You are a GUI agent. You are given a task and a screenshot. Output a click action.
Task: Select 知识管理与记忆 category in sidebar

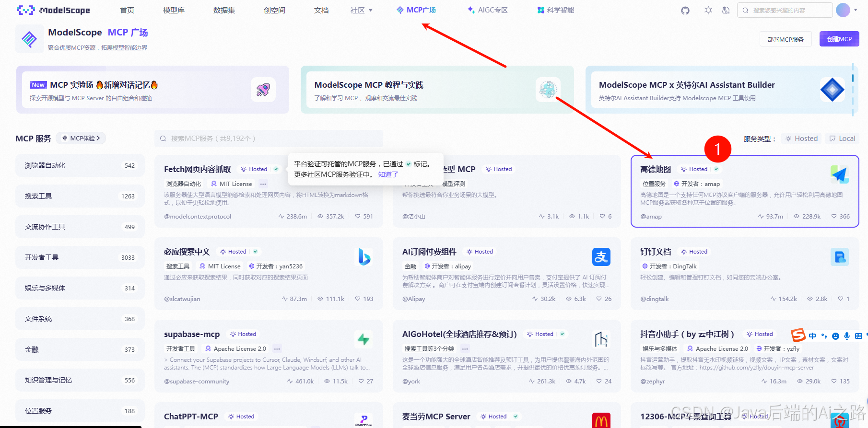pos(80,380)
